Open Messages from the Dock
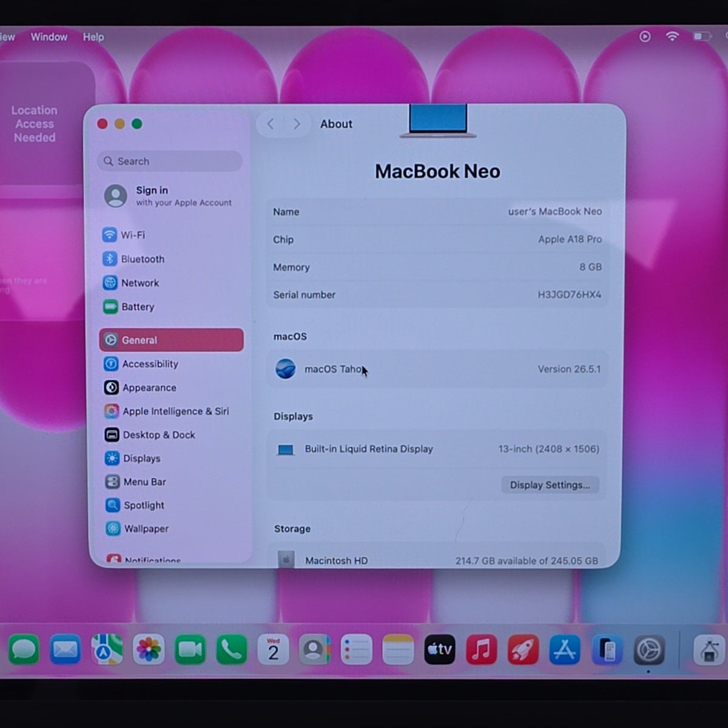 pos(24,650)
